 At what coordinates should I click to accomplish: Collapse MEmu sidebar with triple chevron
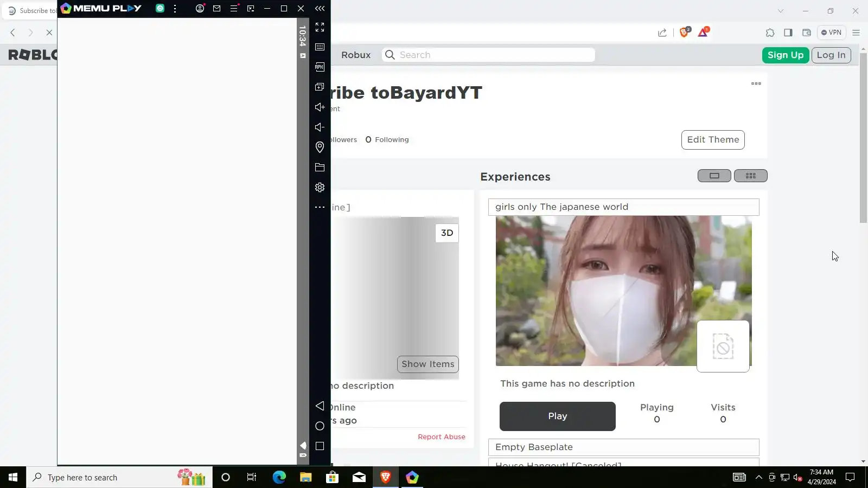[320, 9]
